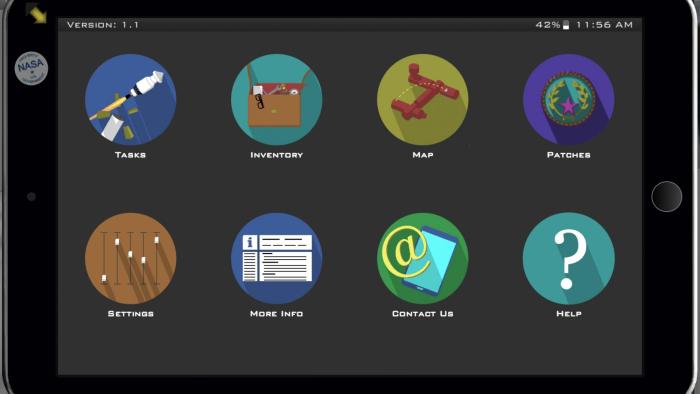This screenshot has height=394, width=700.
Task: Open the Inventory toolbag icon
Action: click(276, 100)
